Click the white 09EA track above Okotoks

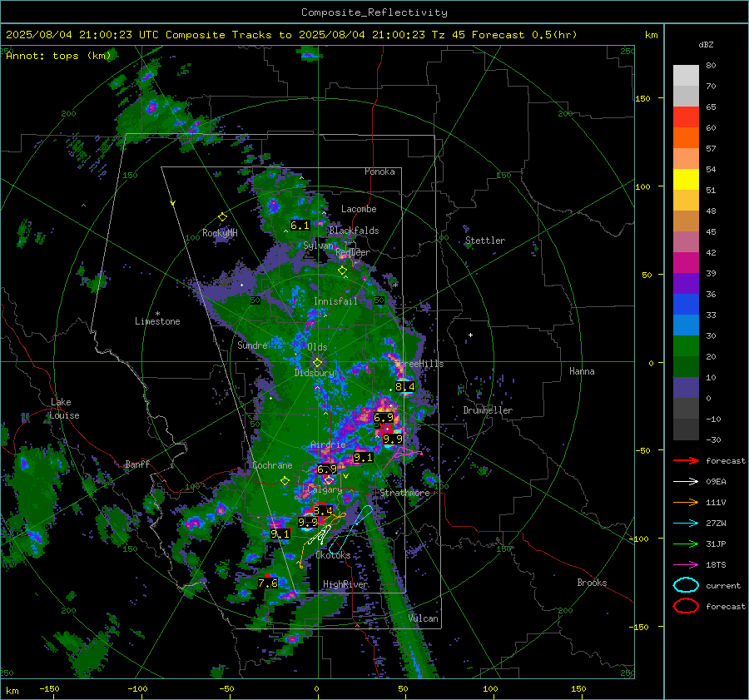[320, 536]
